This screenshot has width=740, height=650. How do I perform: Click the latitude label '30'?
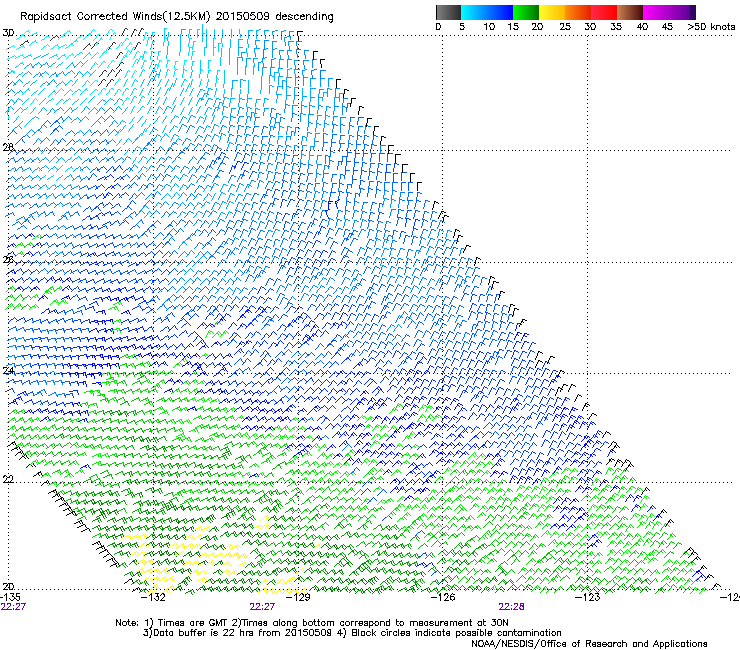click(8, 33)
